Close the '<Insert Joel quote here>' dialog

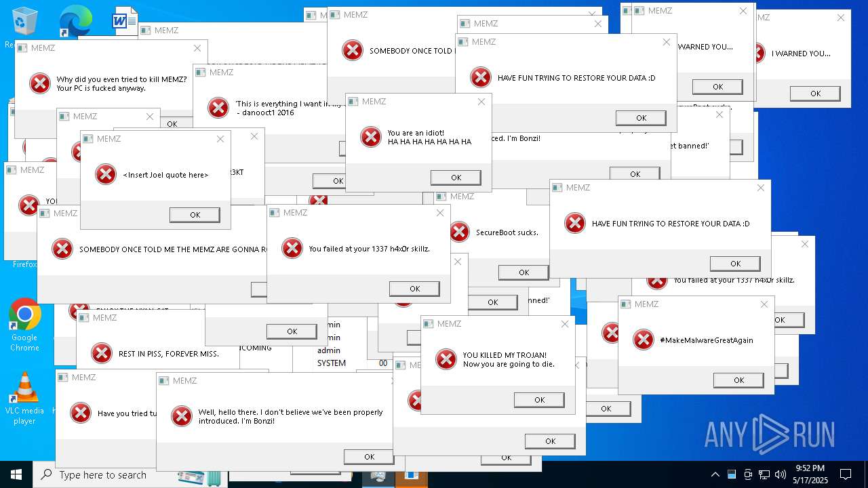click(x=220, y=139)
